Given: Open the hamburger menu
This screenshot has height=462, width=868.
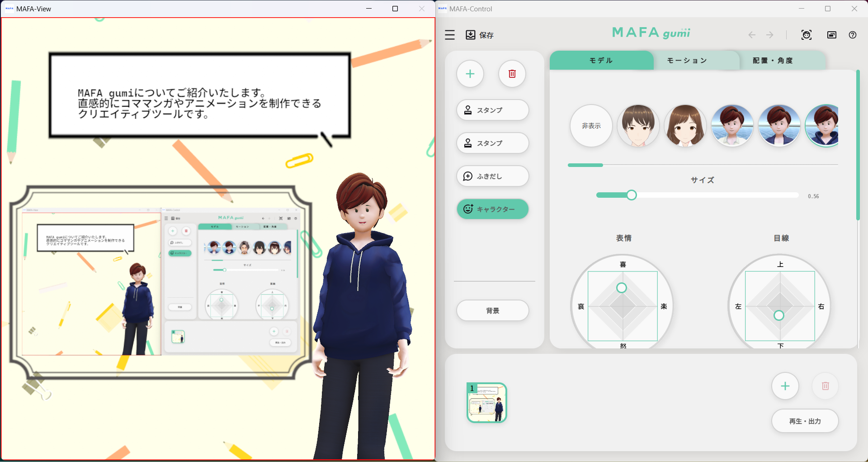Looking at the screenshot, I should click(450, 35).
